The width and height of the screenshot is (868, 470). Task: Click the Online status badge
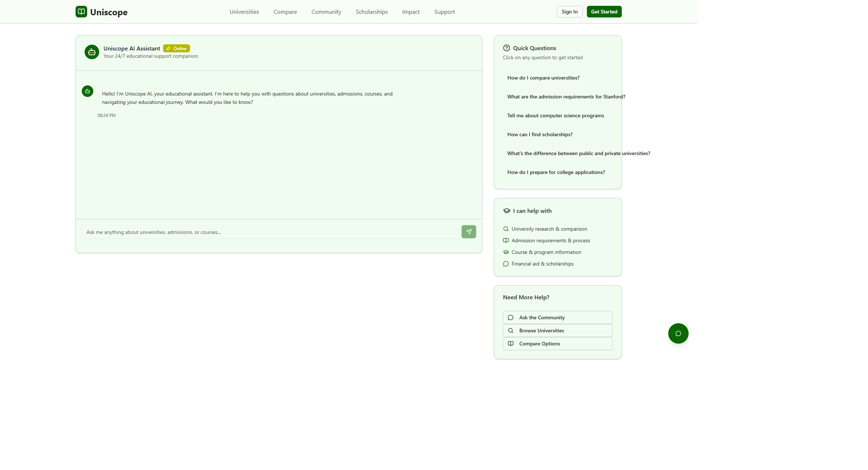(177, 48)
